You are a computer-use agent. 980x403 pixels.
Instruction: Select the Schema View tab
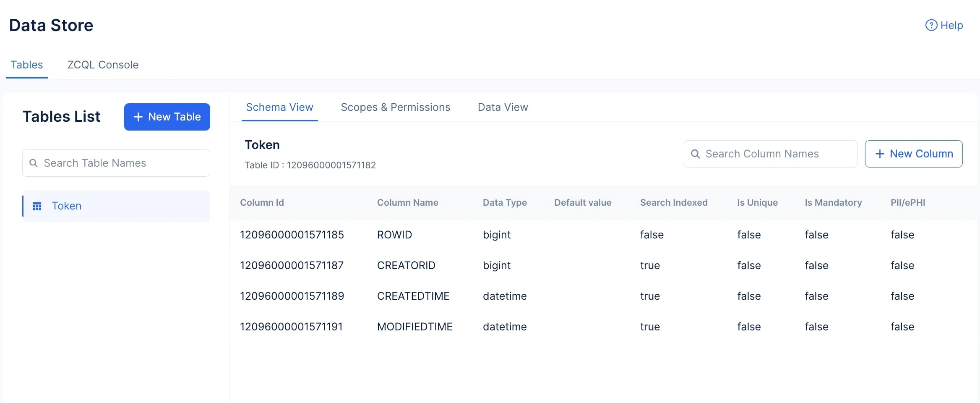pyautogui.click(x=279, y=107)
